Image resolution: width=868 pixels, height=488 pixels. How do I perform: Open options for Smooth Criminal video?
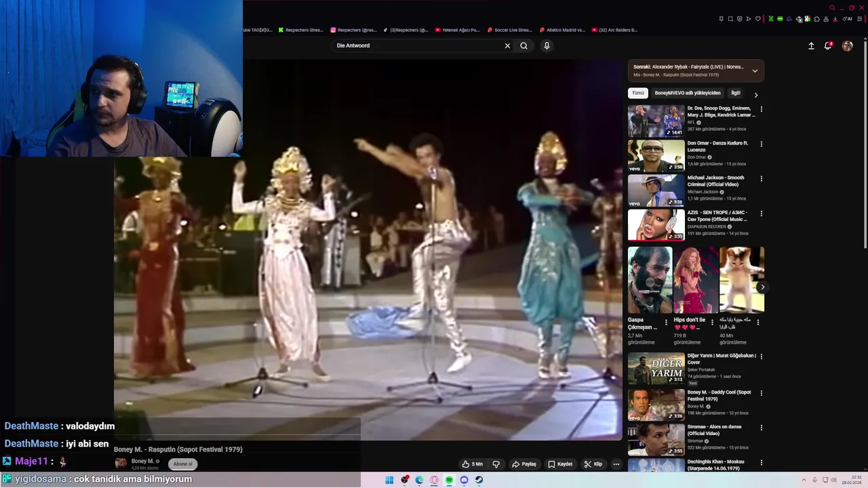pyautogui.click(x=761, y=178)
